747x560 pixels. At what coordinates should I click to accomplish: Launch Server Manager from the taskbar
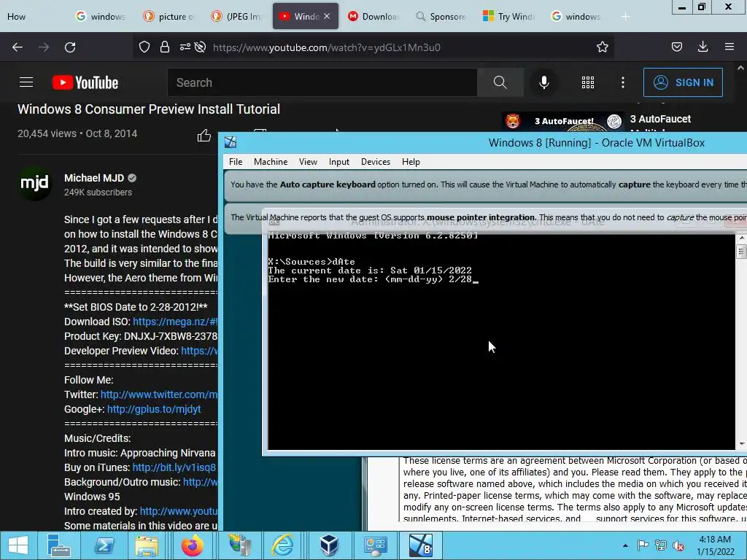coord(59,545)
